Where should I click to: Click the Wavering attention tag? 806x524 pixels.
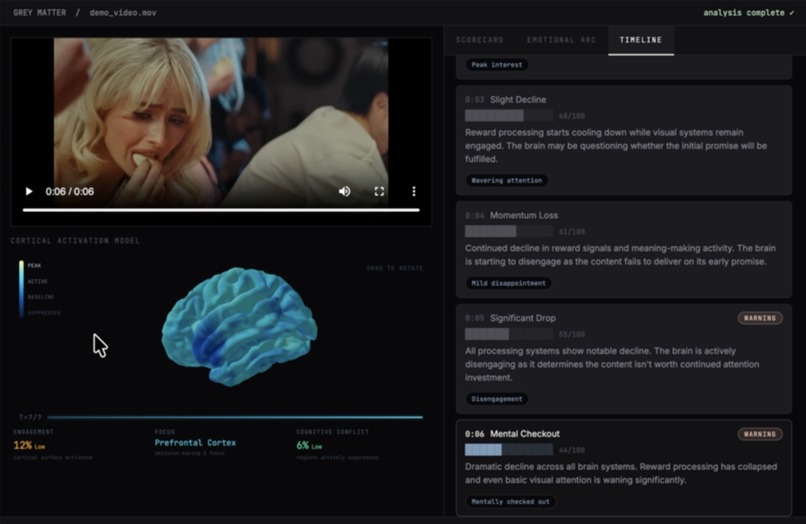point(506,180)
